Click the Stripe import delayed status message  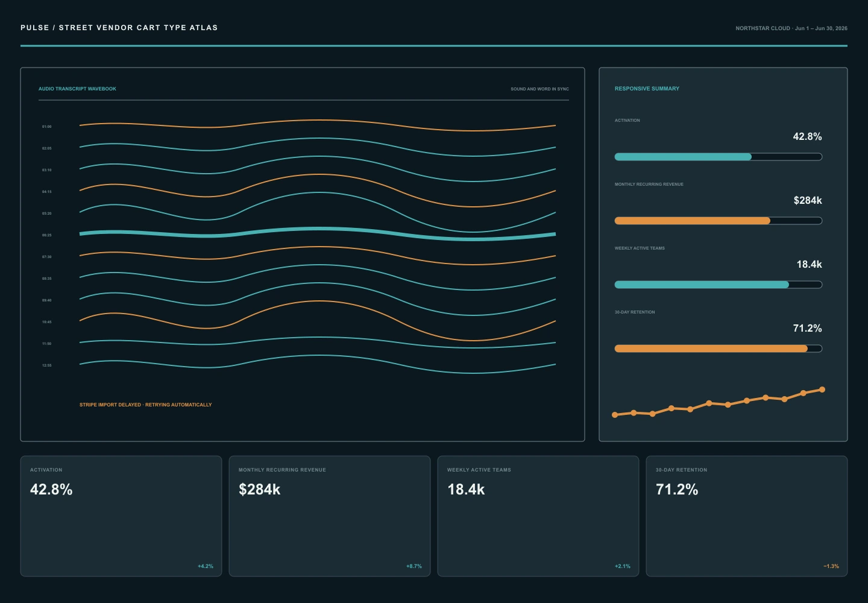146,405
